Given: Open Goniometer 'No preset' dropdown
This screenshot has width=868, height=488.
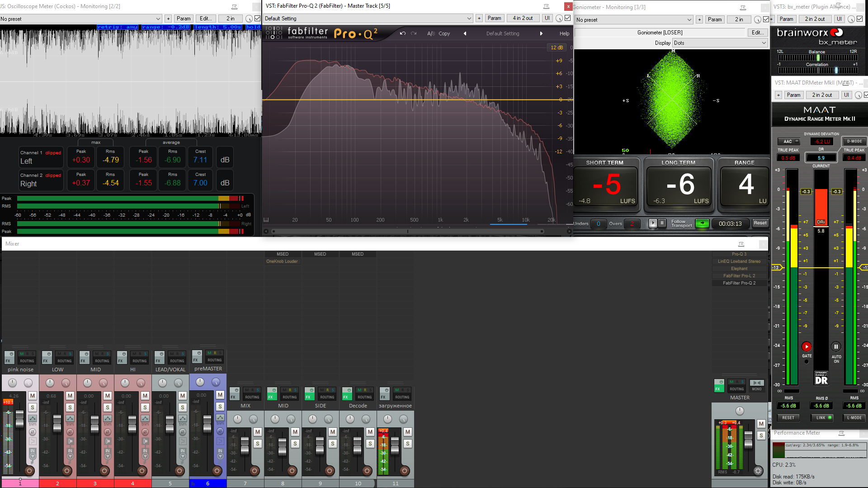Looking at the screenshot, I should point(634,20).
